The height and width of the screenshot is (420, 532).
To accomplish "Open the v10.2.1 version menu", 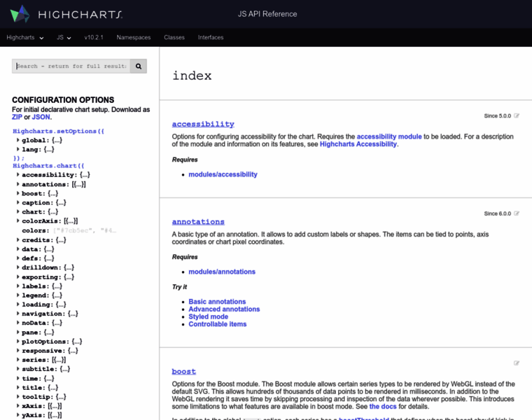I will pyautogui.click(x=94, y=37).
